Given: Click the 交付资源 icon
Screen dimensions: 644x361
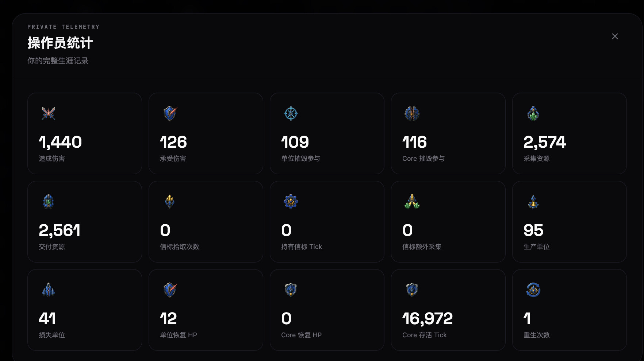Looking at the screenshot, I should tap(48, 202).
